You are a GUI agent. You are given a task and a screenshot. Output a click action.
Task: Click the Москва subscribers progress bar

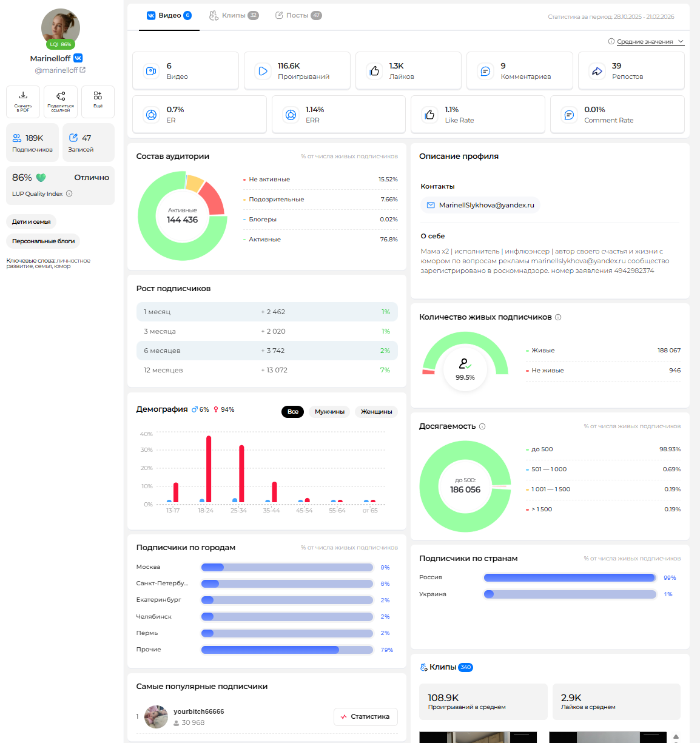pos(287,568)
